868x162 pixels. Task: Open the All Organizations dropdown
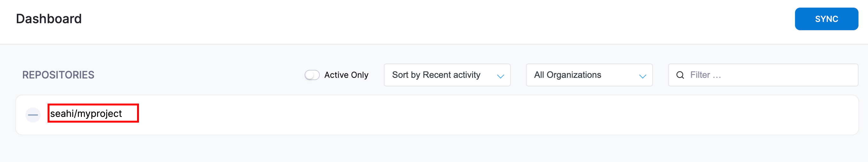pos(589,75)
